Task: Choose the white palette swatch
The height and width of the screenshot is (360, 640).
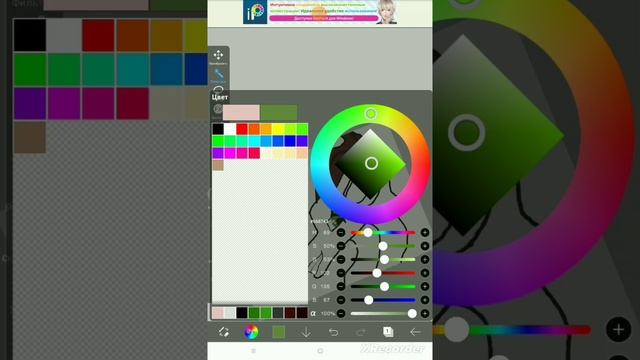Action: (230, 129)
